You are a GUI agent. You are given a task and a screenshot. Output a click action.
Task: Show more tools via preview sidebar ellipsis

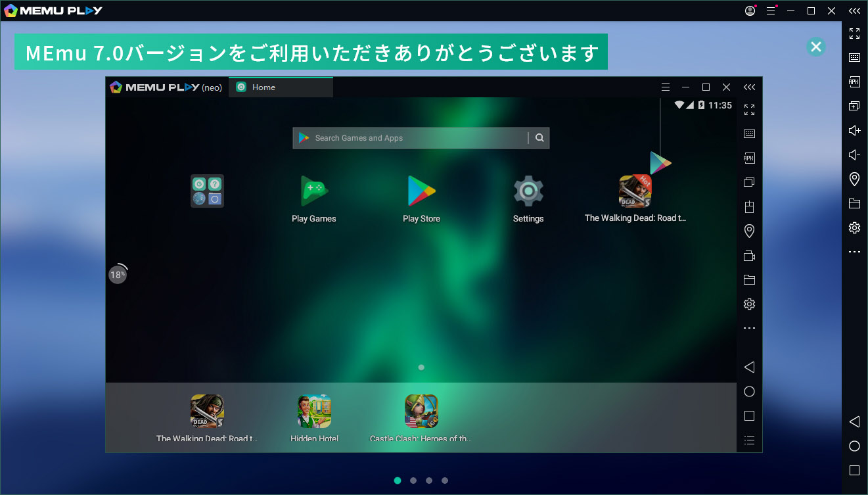click(749, 328)
